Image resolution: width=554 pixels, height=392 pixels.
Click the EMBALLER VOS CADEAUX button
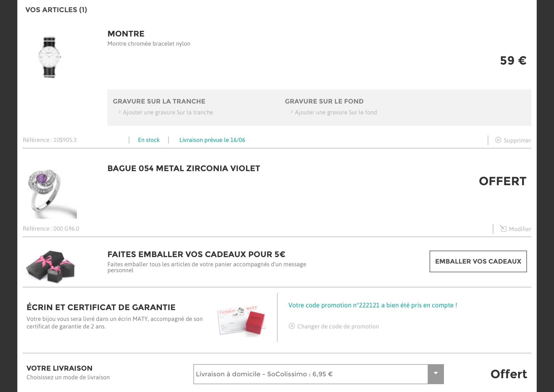[x=478, y=261]
